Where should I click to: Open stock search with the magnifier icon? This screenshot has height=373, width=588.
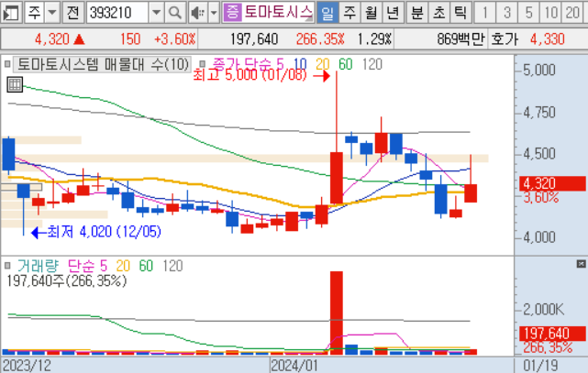click(x=175, y=13)
